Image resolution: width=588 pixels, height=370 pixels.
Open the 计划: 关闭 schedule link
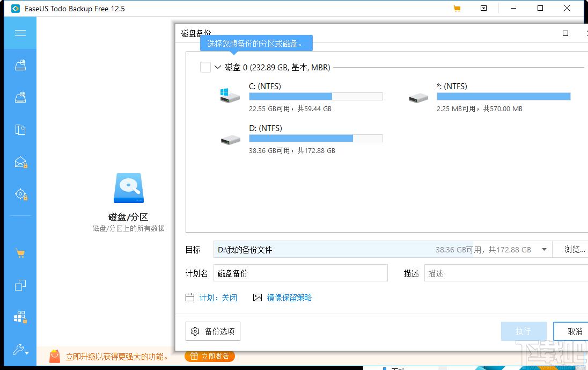click(x=218, y=298)
